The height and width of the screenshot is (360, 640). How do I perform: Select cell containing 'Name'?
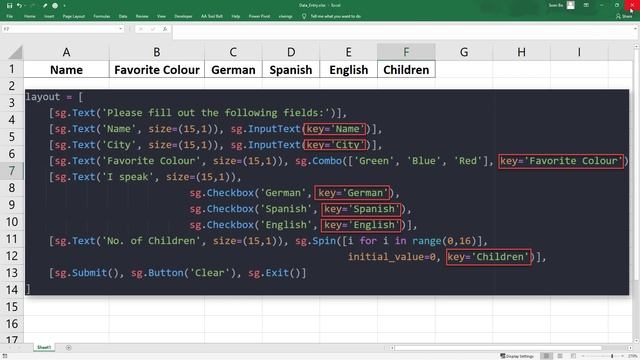[66, 69]
